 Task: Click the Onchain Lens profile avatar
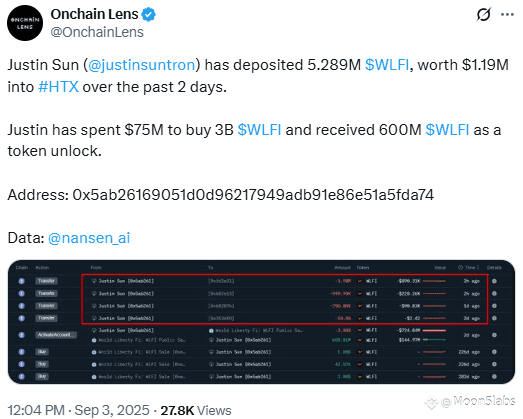tap(25, 23)
